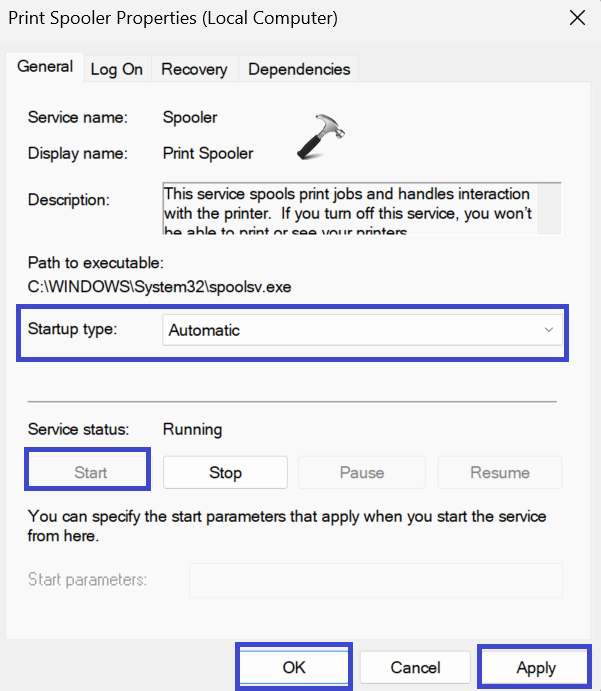Click the Running service status text
The width and height of the screenshot is (601, 691).
click(x=192, y=429)
